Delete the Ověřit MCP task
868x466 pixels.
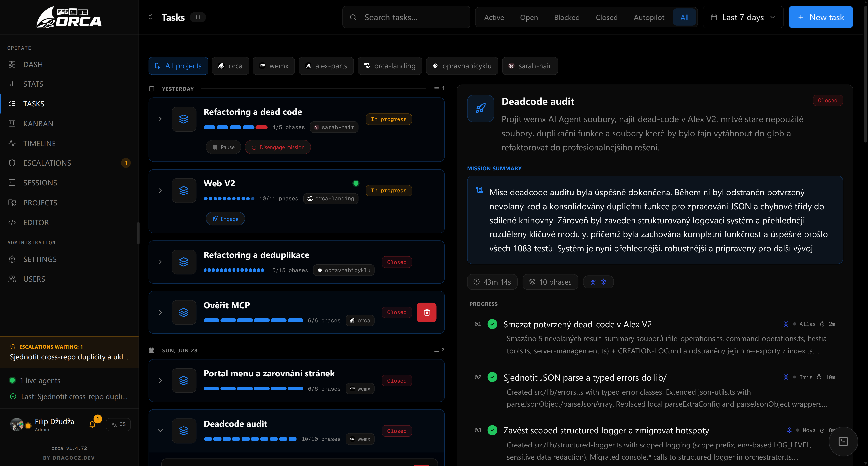pos(427,312)
